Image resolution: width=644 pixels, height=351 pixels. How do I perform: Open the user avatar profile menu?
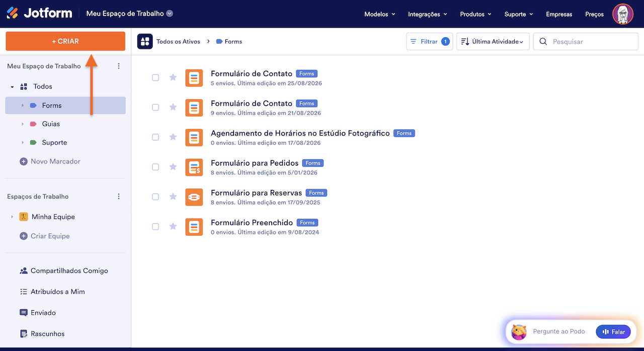(623, 14)
